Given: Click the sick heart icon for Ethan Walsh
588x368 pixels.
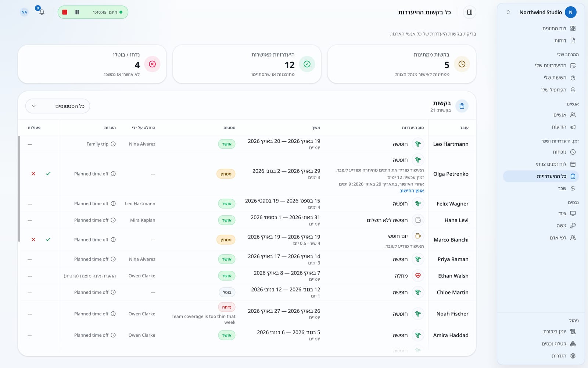Looking at the screenshot, I should [418, 276].
